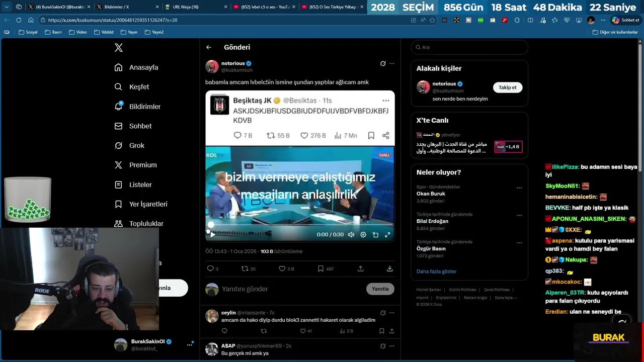644x362 pixels.
Task: Open the live broadcast +1,4 B thumbnail
Action: 508,147
